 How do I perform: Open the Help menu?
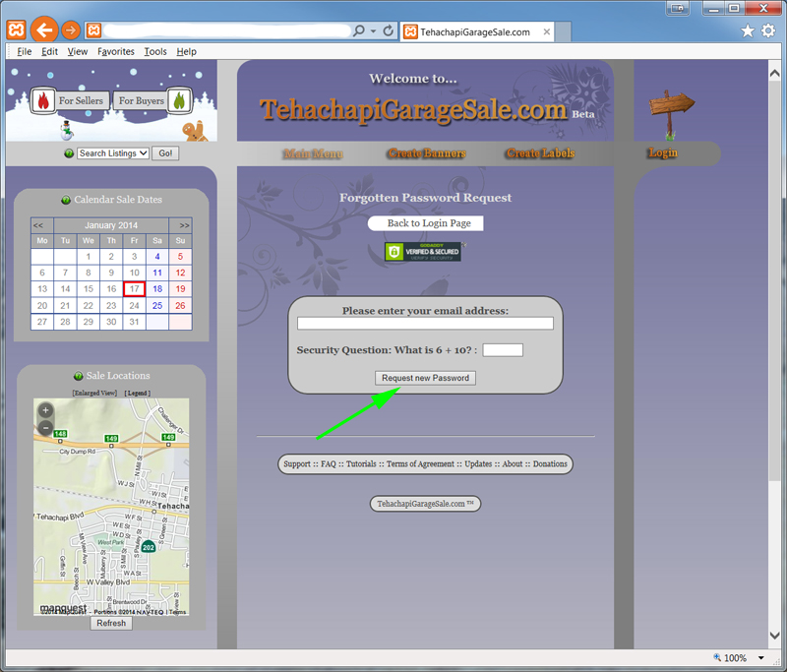(x=186, y=52)
